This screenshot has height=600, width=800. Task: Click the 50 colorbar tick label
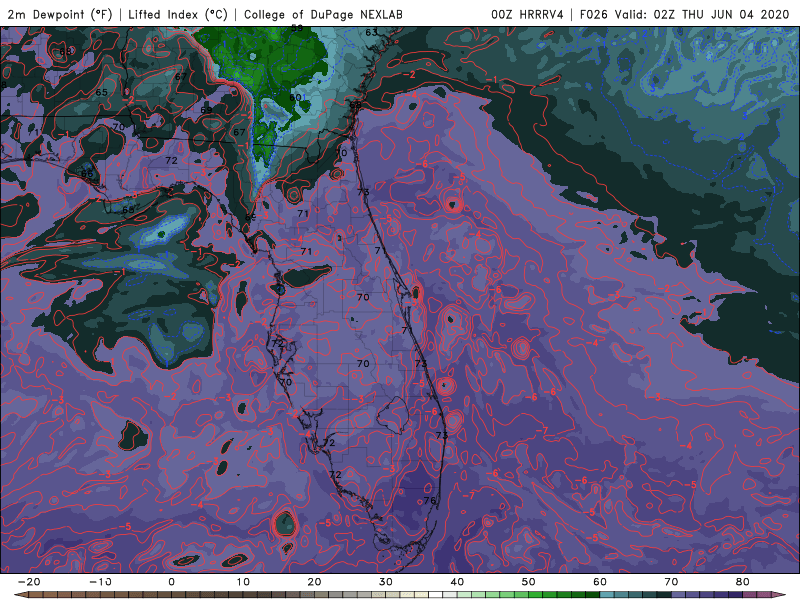[529, 582]
